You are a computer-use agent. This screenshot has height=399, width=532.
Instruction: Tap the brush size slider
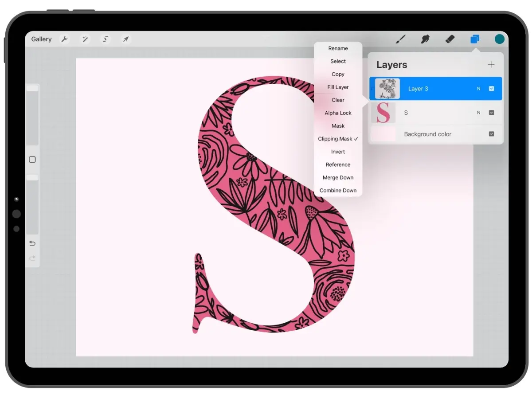(x=32, y=115)
